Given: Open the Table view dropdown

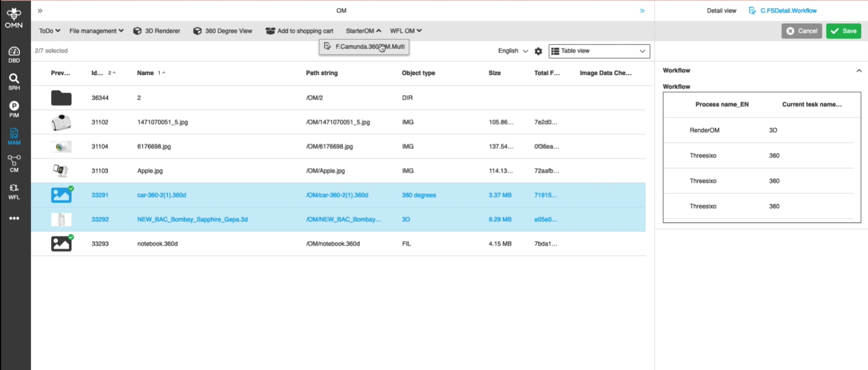Looking at the screenshot, I should (599, 51).
